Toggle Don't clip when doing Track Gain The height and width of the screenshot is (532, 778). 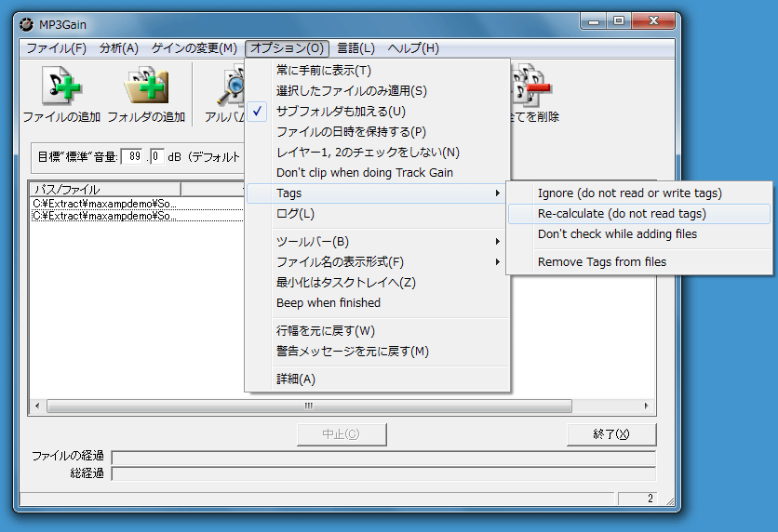(x=378, y=173)
